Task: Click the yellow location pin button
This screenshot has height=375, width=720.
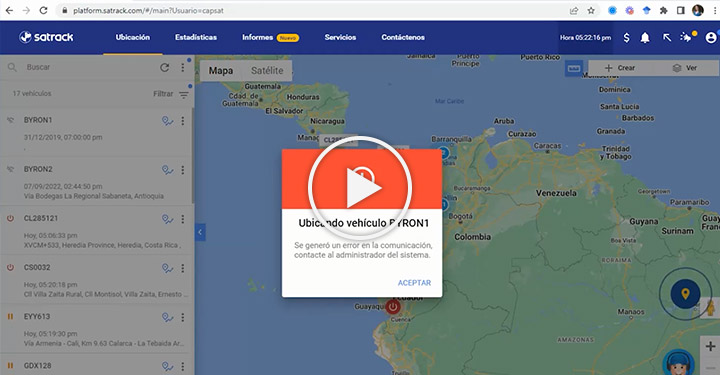Action: pos(685,294)
